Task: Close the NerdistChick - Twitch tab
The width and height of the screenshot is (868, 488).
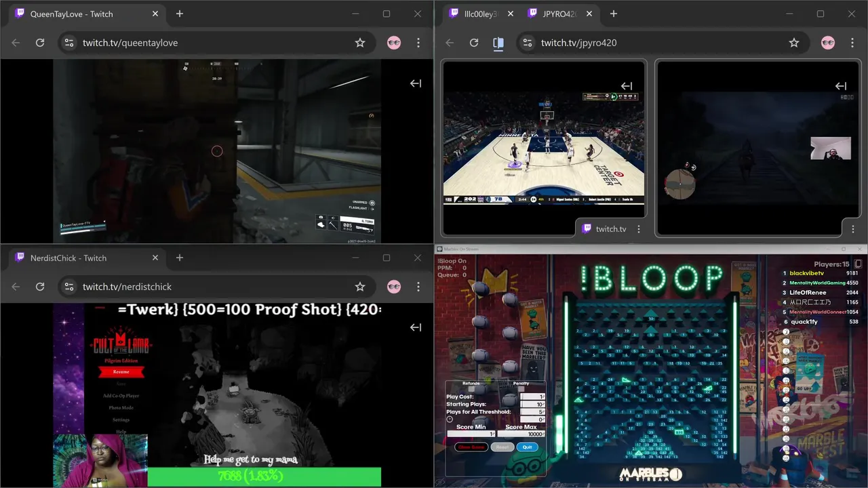Action: tap(155, 258)
